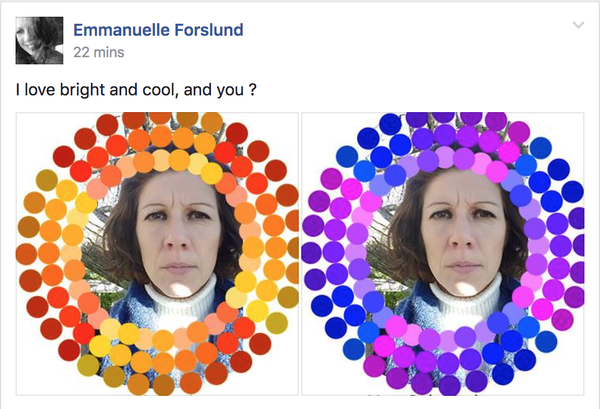
Task: Open the post options chevron dropdown
Action: 578,25
